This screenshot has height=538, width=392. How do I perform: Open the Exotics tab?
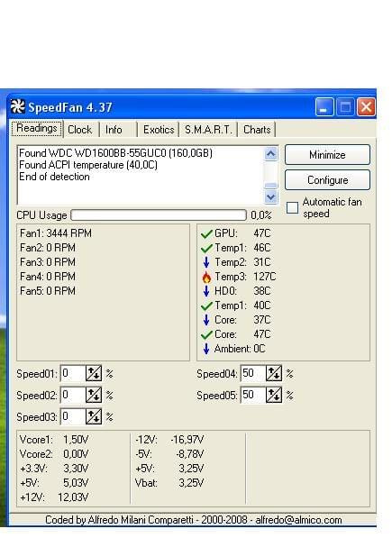click(x=159, y=130)
